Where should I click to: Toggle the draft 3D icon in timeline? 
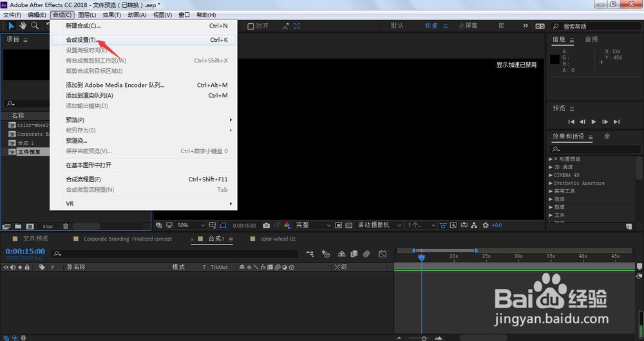[x=326, y=254]
